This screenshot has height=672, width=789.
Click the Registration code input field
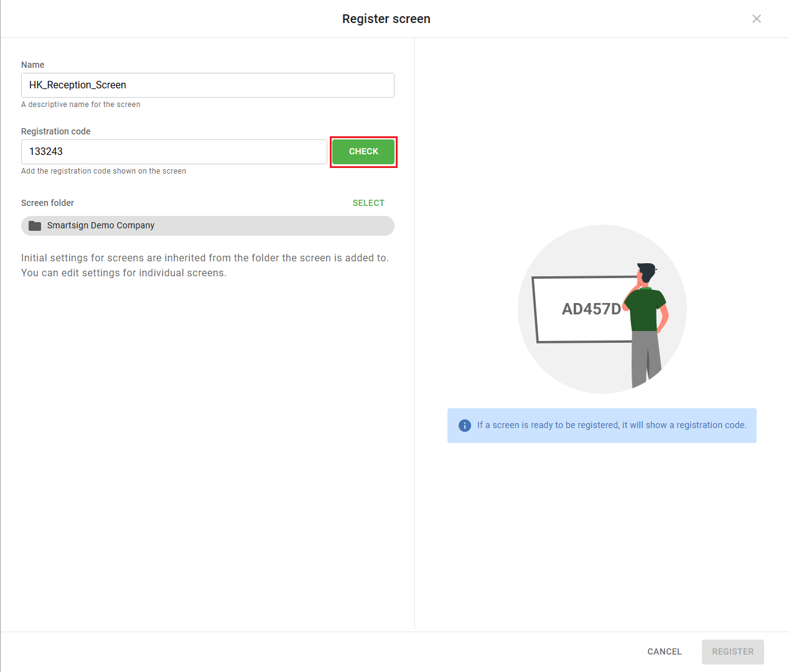pos(174,152)
